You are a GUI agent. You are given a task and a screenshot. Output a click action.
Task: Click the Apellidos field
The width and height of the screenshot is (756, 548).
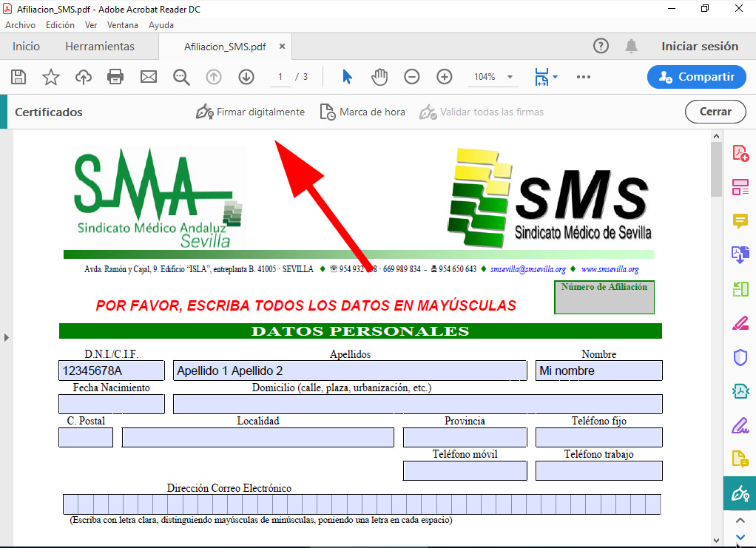pos(350,371)
